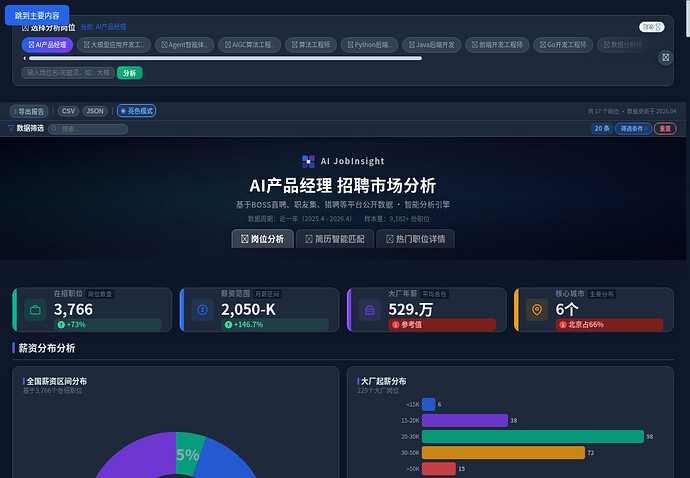Click the purple 15-20K bar in the chart
This screenshot has height=478, width=690.
click(x=465, y=420)
